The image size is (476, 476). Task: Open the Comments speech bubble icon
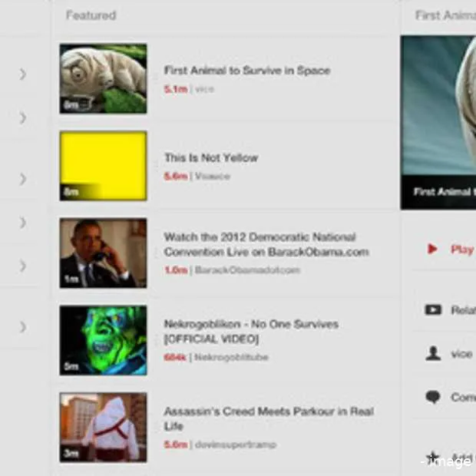click(433, 397)
